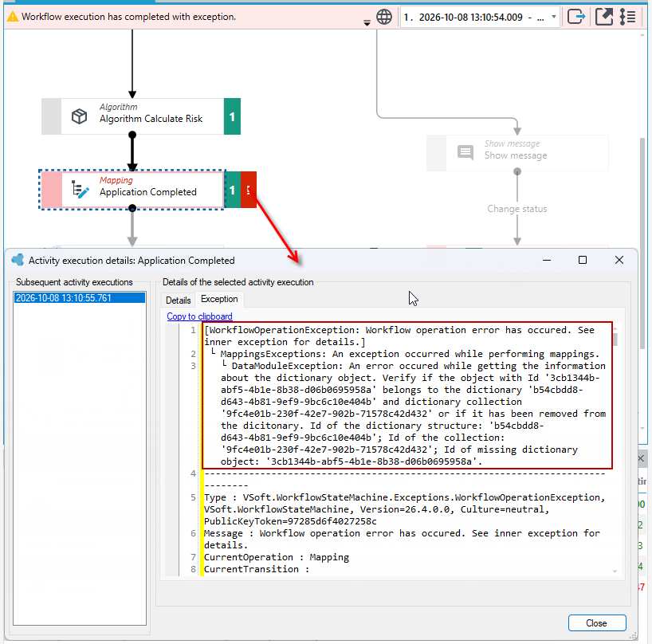Click the globe icon in the top toolbar

click(384, 17)
